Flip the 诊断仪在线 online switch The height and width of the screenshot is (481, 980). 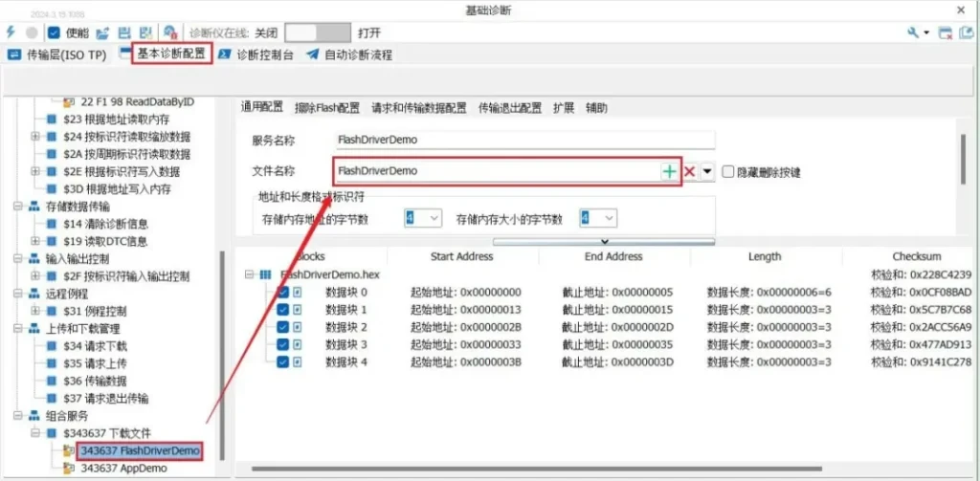click(313, 32)
